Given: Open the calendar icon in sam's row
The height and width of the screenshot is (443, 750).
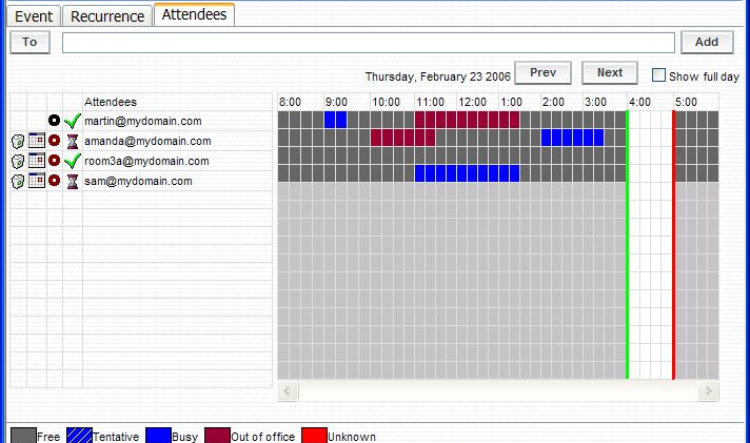Looking at the screenshot, I should tap(37, 180).
